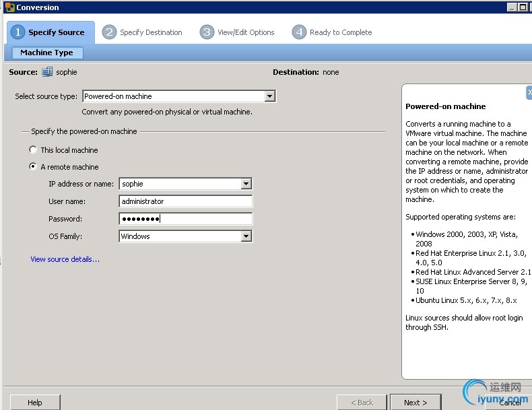
Task: Click step 3 circle icon
Action: [207, 32]
